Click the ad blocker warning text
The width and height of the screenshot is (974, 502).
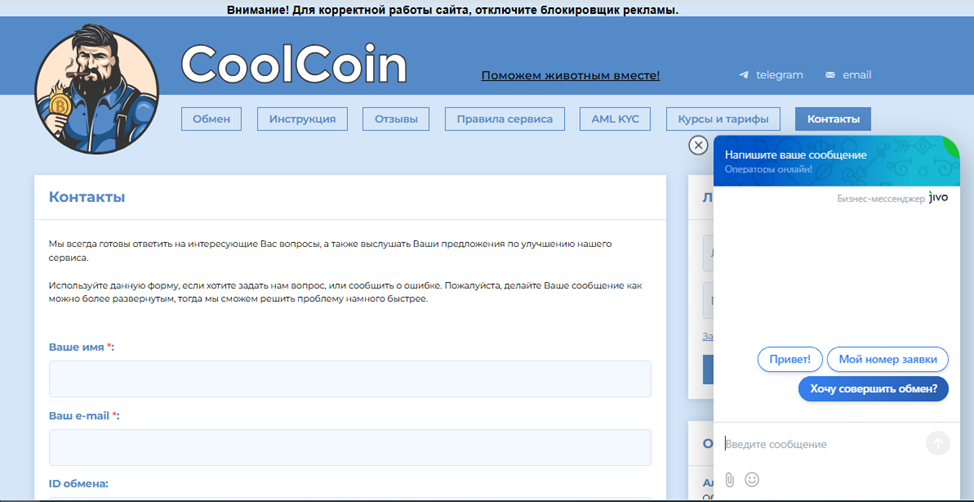point(453,10)
